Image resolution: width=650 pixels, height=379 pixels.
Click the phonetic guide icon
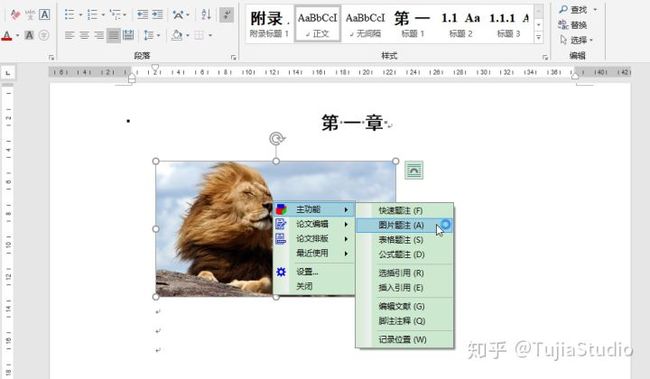30,15
